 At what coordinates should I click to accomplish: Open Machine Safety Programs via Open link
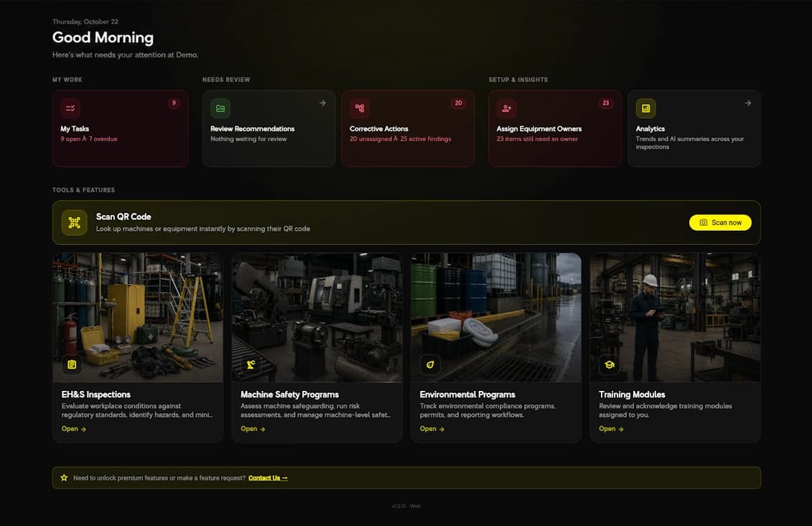click(253, 429)
